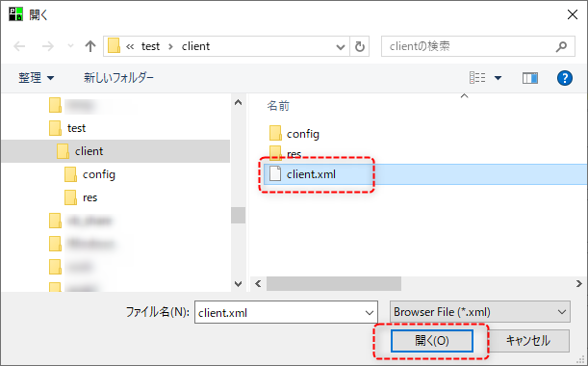Click 新しいフォルダー to create a folder
Viewport: 588px width, 366px height.
pos(118,78)
